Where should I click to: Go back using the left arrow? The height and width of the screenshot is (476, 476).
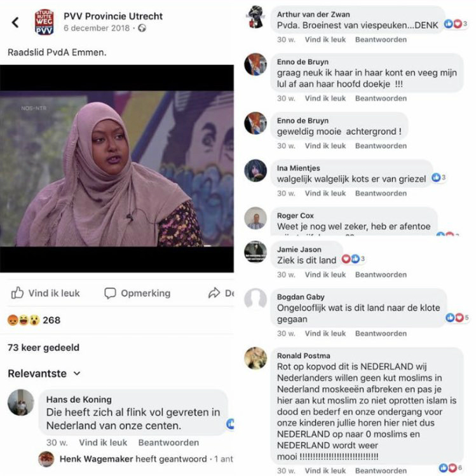point(15,22)
